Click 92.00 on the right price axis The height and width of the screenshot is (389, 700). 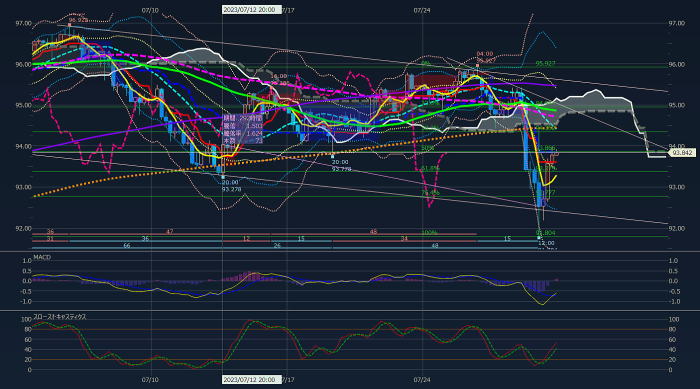tap(676, 228)
